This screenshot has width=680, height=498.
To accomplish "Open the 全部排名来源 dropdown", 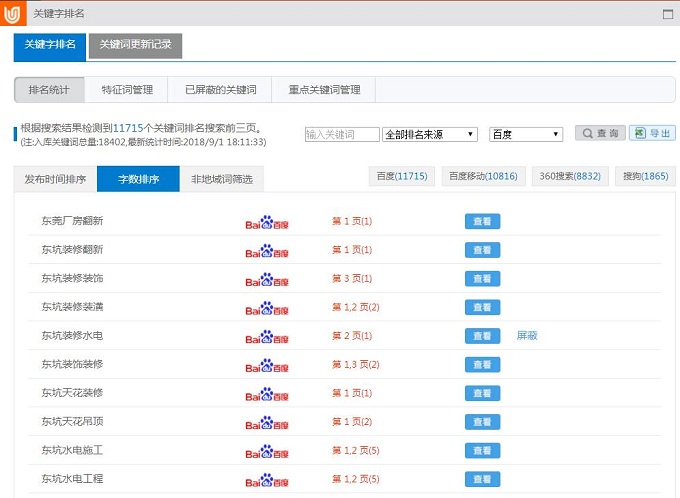I will pyautogui.click(x=430, y=134).
